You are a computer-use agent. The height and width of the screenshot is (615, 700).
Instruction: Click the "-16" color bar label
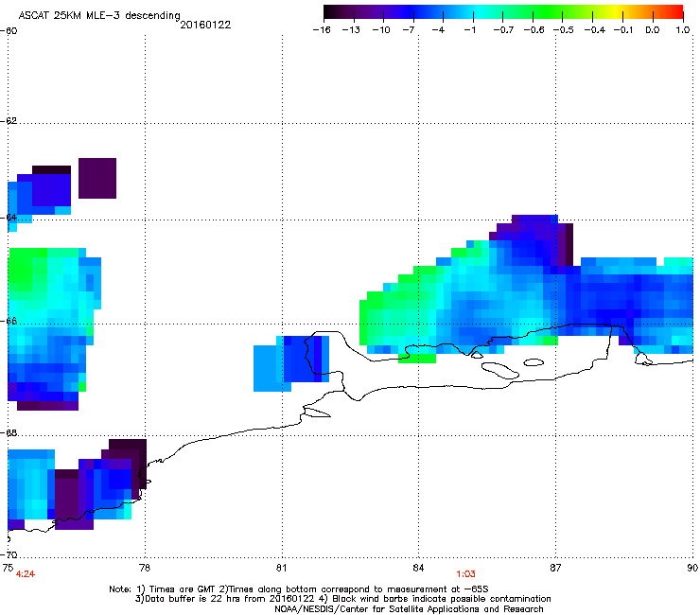[322, 30]
